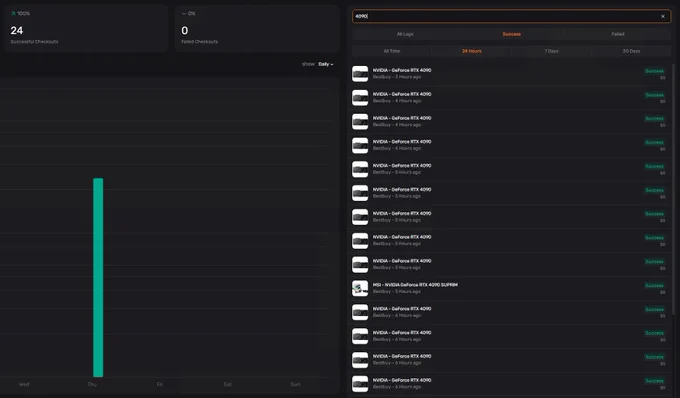
Task: Open the Failed logs tab
Action: point(618,34)
